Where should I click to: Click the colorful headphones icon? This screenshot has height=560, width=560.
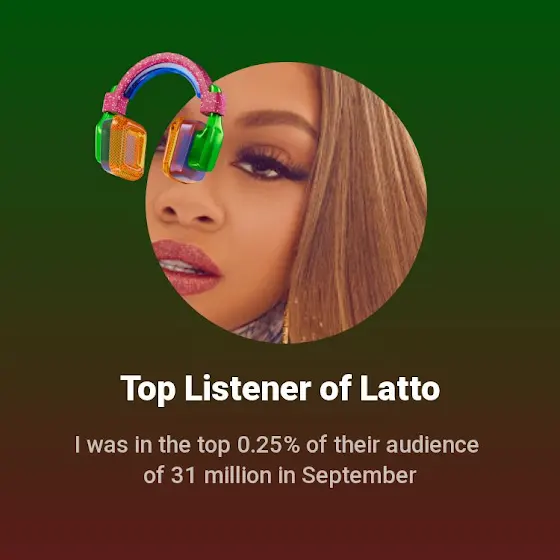click(160, 118)
